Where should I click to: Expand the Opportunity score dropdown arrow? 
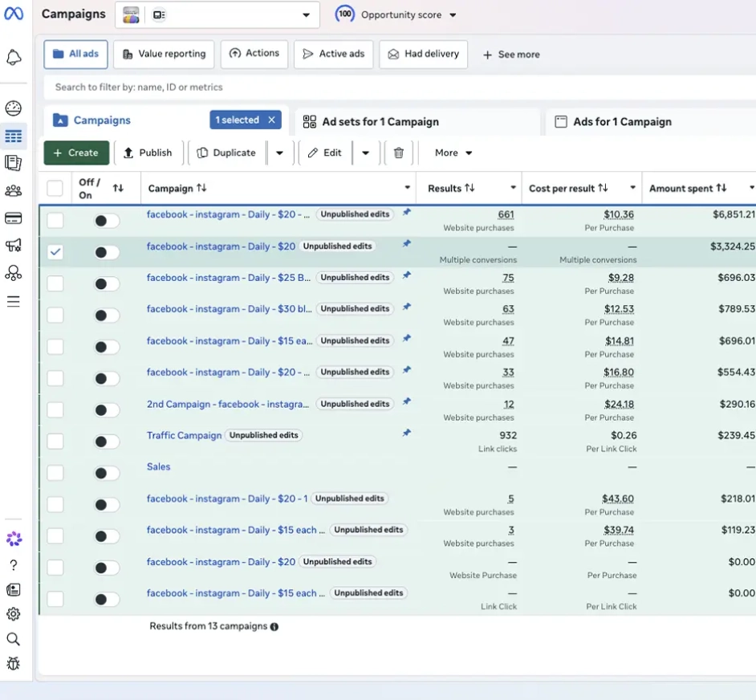click(x=453, y=15)
